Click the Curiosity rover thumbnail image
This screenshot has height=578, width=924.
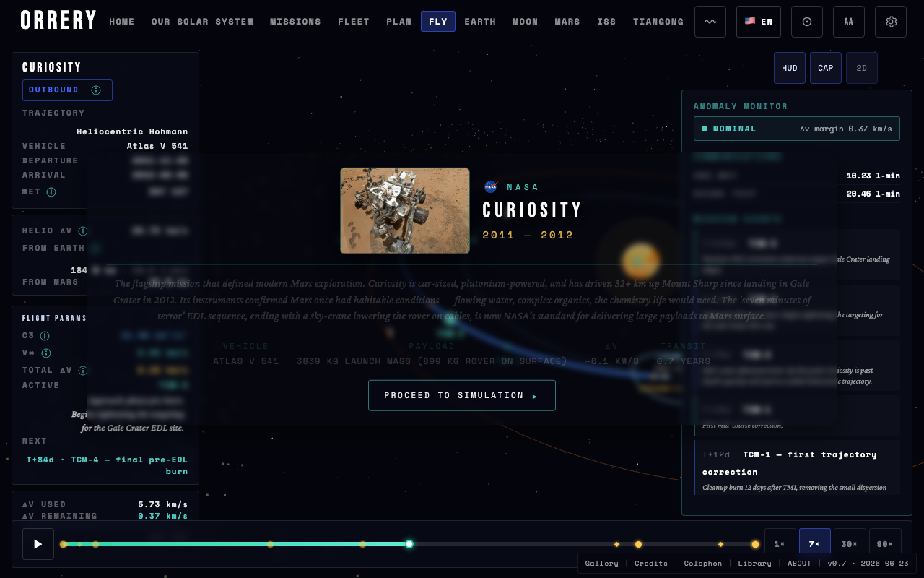click(405, 210)
